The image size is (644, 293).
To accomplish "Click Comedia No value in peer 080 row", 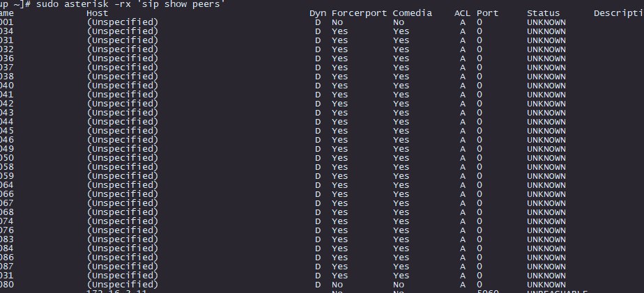I will point(399,285).
